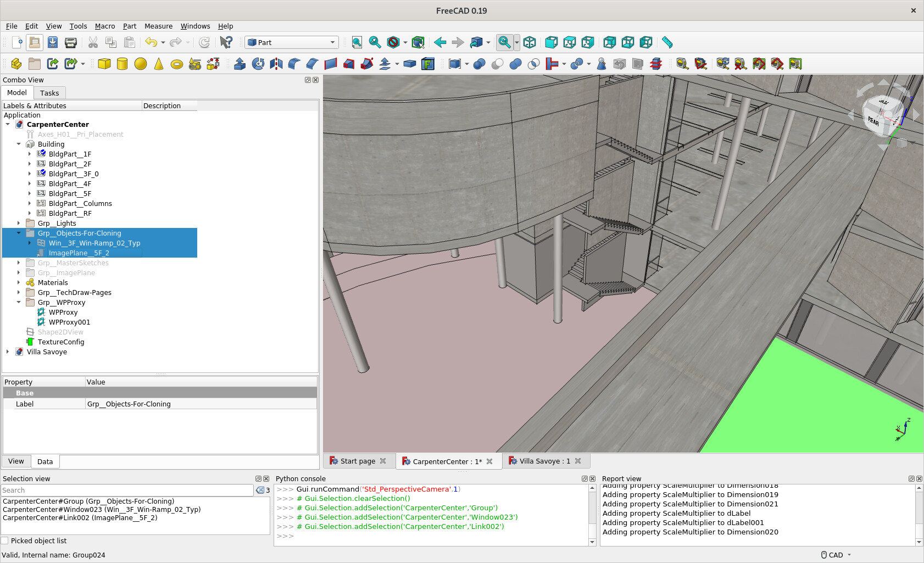Switch to the Tasks tab
This screenshot has height=563, width=924.
click(x=49, y=93)
